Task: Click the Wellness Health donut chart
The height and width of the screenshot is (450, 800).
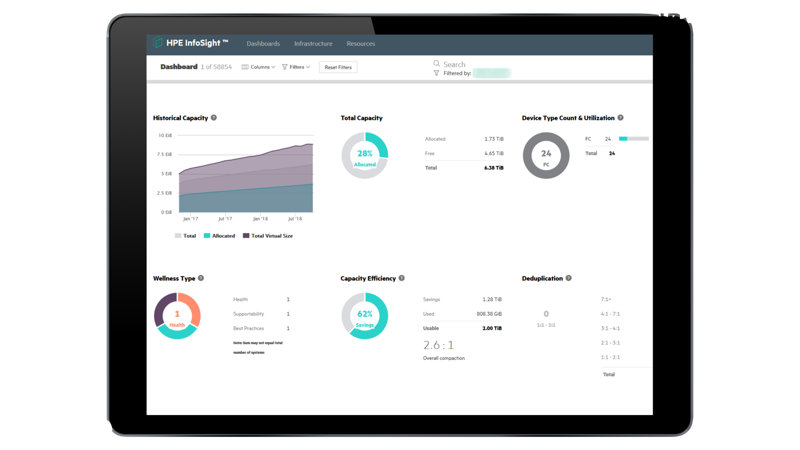Action: (x=177, y=316)
